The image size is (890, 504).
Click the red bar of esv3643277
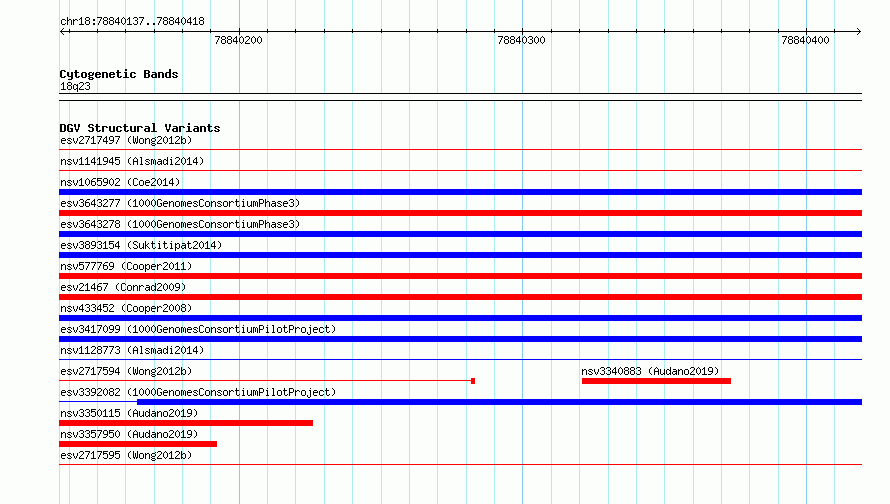click(460, 213)
